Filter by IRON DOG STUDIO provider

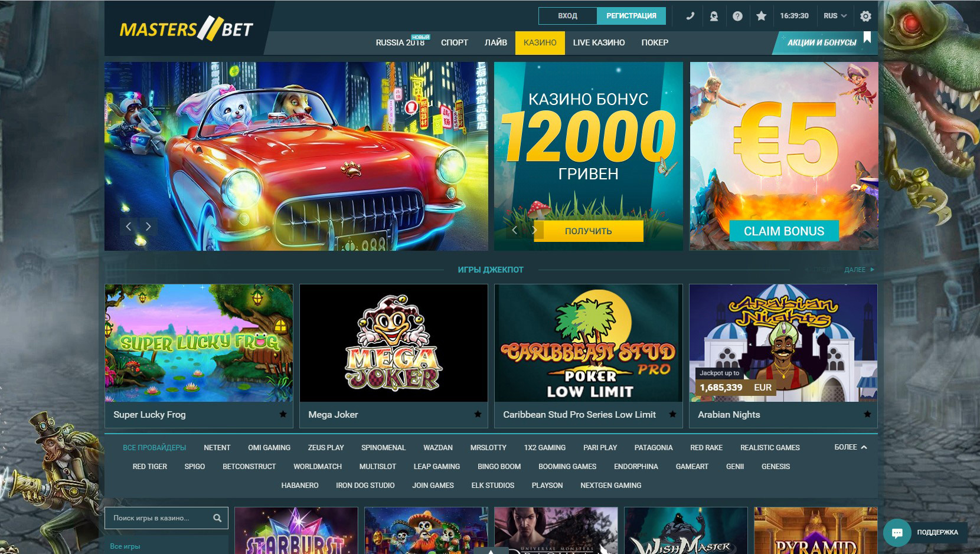point(365,486)
